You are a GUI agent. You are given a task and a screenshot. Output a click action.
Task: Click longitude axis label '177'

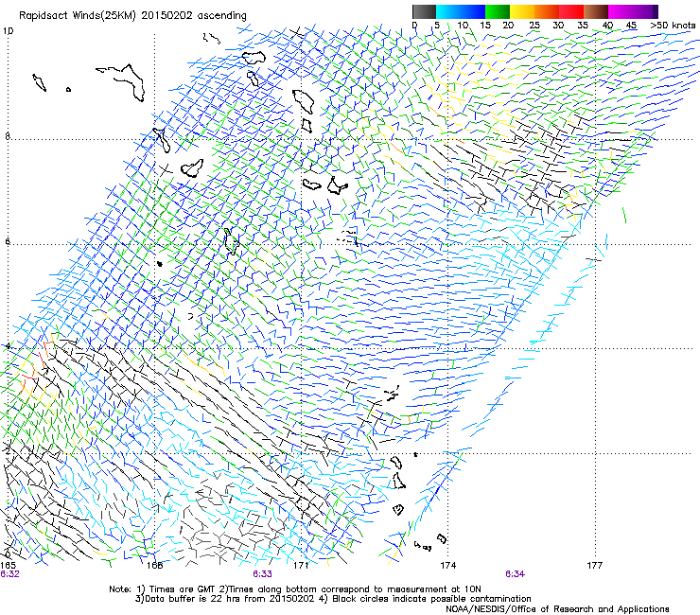[594, 565]
